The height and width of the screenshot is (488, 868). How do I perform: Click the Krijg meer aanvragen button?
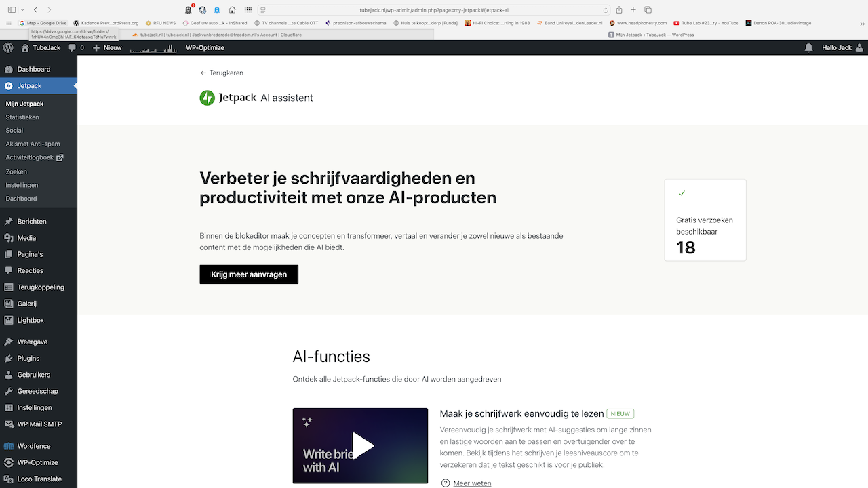(249, 274)
